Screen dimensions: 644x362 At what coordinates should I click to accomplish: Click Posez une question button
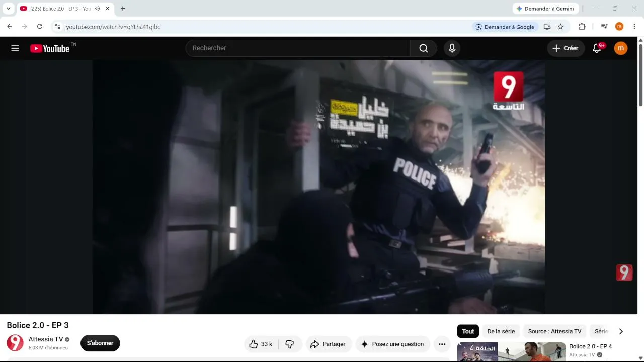pos(392,344)
